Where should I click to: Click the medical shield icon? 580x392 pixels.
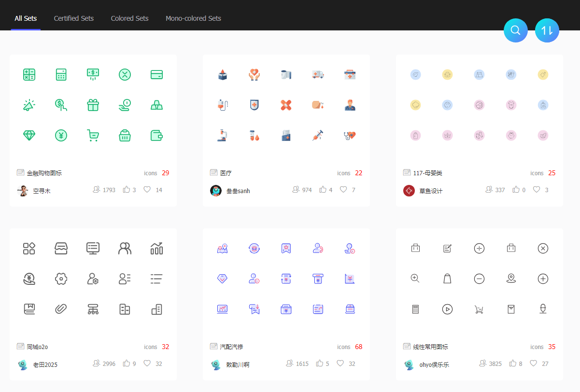point(255,105)
